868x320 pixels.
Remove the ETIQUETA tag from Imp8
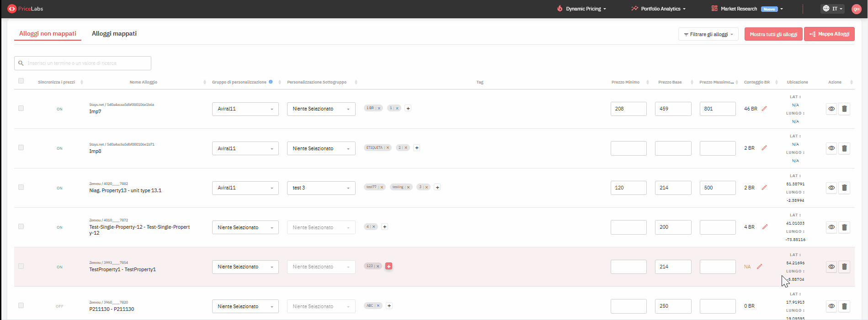(x=388, y=148)
